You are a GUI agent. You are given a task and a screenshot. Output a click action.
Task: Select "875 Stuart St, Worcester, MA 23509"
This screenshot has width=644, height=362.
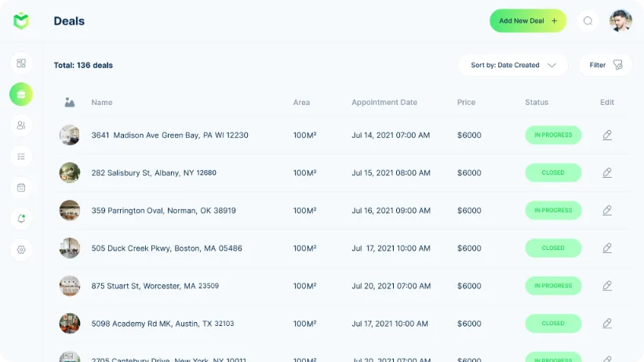click(155, 286)
